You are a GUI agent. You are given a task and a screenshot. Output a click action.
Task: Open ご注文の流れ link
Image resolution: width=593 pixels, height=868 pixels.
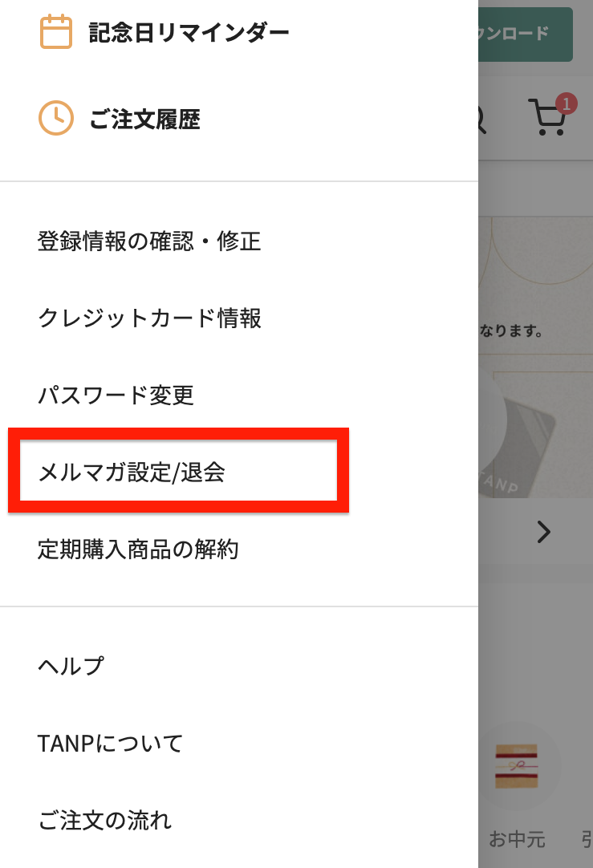(x=104, y=821)
